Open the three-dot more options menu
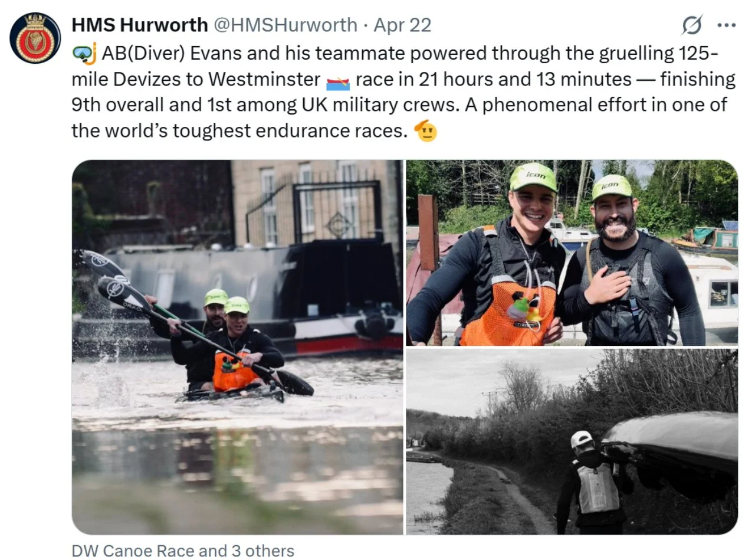Image resolution: width=755 pixels, height=560 pixels. [726, 25]
